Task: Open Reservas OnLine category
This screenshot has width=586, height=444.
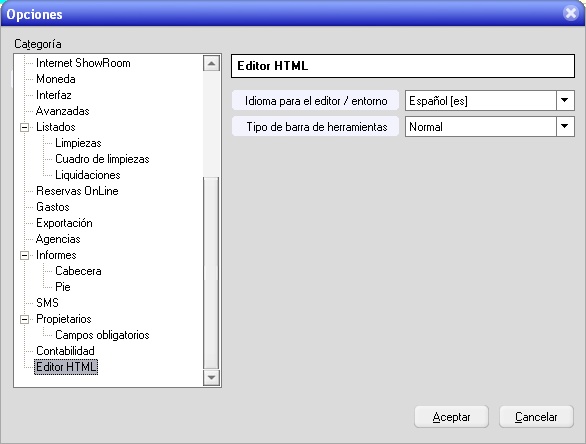Action: pyautogui.click(x=77, y=191)
